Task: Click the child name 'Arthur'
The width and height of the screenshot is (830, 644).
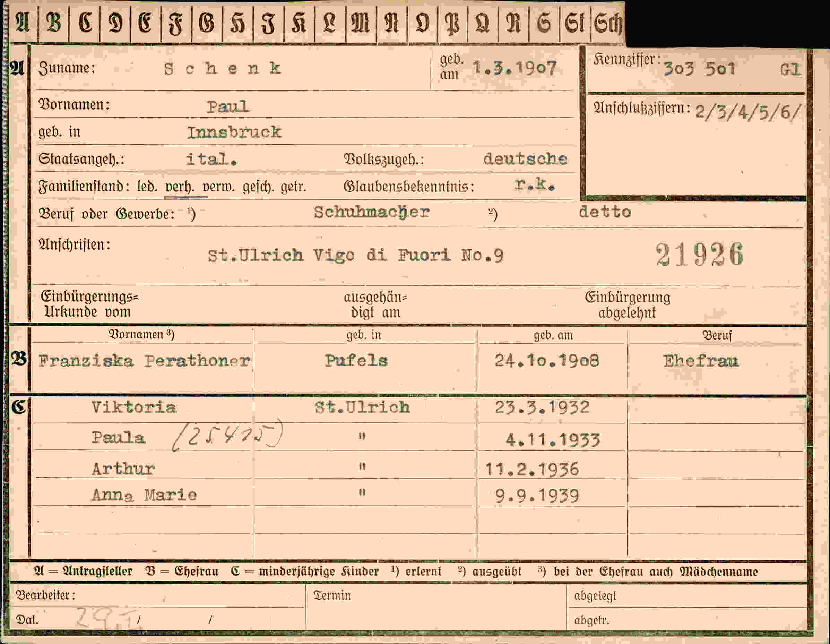Action: (123, 469)
